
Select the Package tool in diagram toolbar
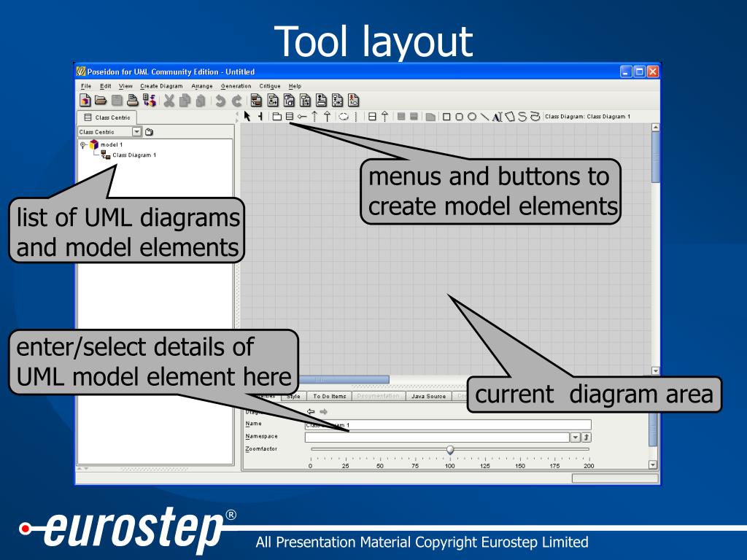(276, 116)
